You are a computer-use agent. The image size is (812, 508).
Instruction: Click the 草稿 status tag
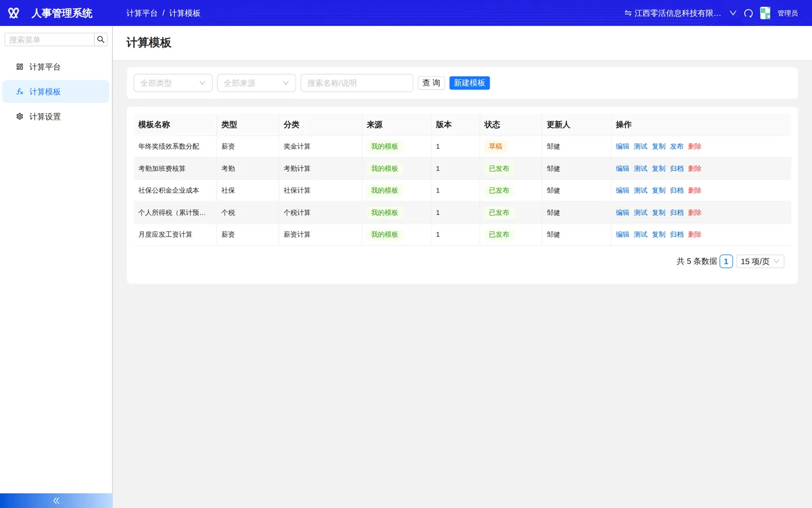(496, 146)
